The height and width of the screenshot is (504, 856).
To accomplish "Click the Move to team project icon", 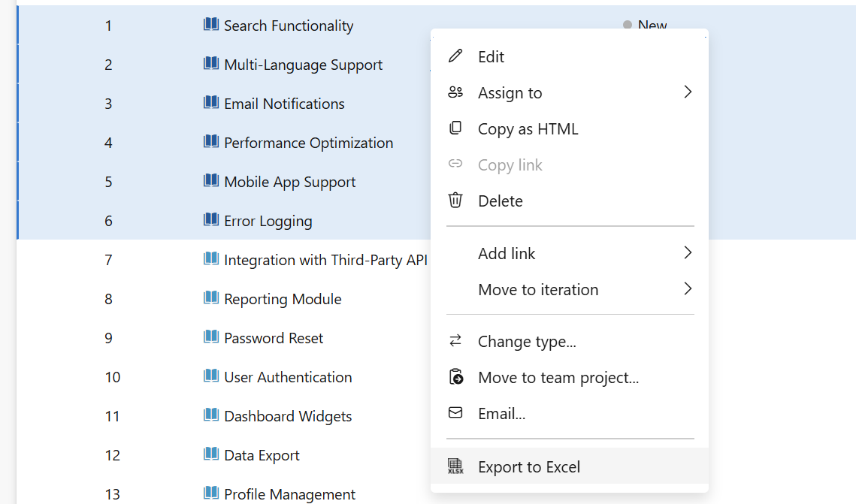I will click(455, 377).
